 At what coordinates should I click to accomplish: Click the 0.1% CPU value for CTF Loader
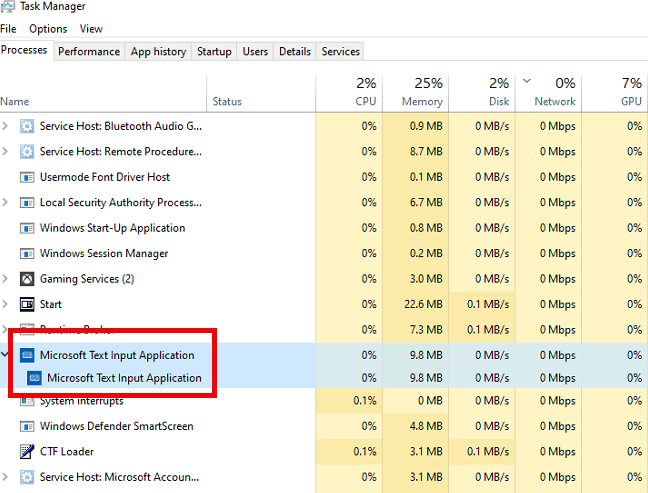[364, 452]
